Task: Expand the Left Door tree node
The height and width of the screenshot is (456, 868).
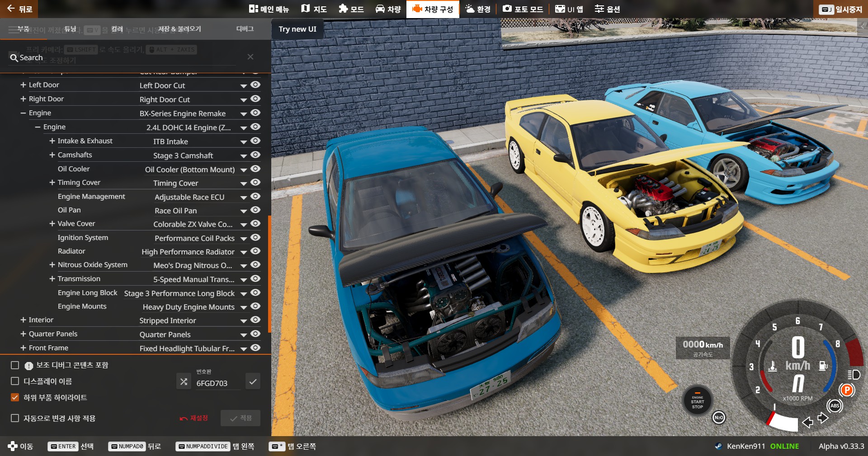Action: point(23,85)
